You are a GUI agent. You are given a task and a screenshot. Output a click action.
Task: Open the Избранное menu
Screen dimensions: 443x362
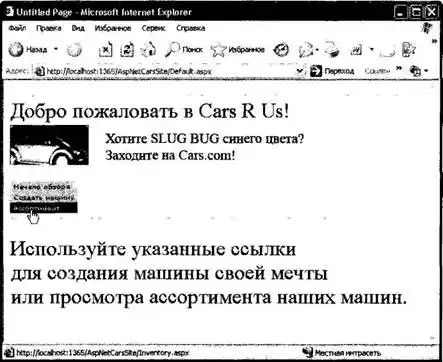[113, 28]
